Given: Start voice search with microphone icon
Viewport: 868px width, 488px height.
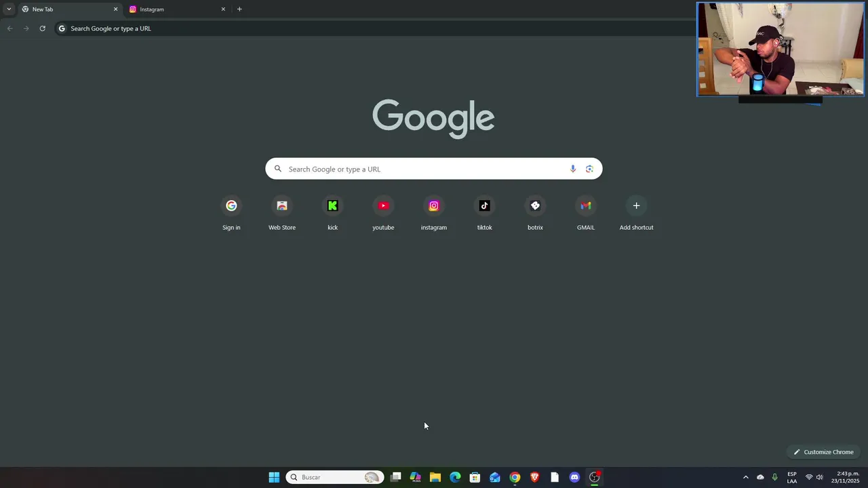Looking at the screenshot, I should tap(573, 169).
